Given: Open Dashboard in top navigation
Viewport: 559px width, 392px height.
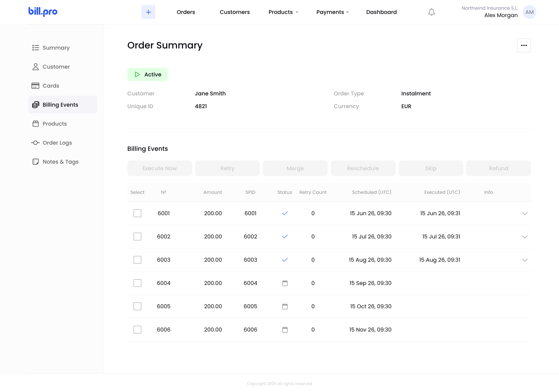Looking at the screenshot, I should tap(382, 12).
